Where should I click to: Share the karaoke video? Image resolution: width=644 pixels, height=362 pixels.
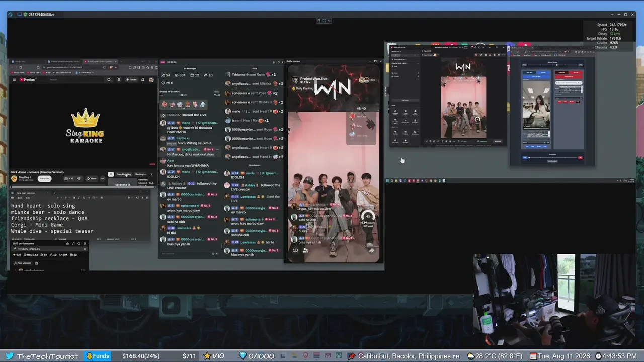(x=91, y=178)
